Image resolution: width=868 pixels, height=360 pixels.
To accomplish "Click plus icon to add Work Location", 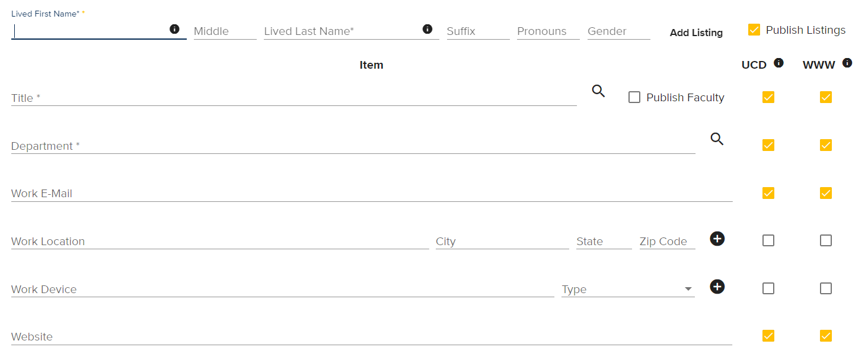I will (x=717, y=239).
